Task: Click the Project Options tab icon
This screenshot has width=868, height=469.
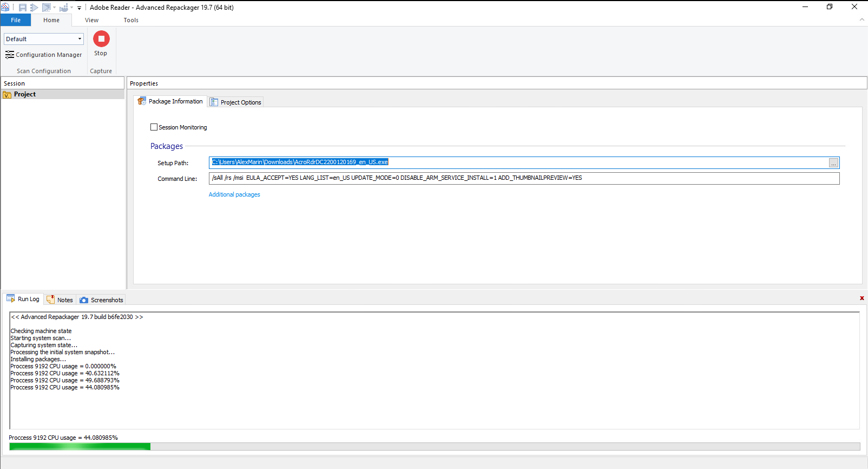Action: pos(214,102)
